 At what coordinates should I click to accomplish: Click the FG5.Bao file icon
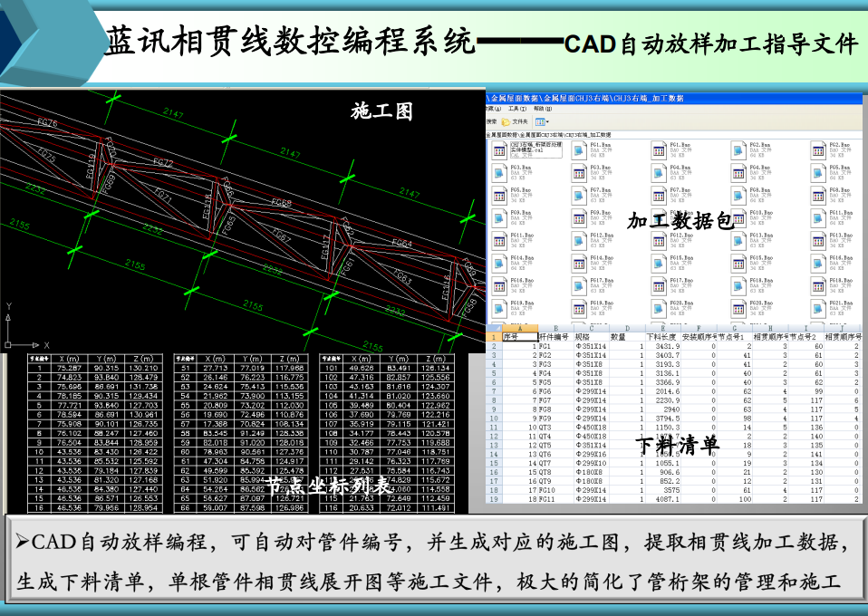pyautogui.click(x=498, y=196)
